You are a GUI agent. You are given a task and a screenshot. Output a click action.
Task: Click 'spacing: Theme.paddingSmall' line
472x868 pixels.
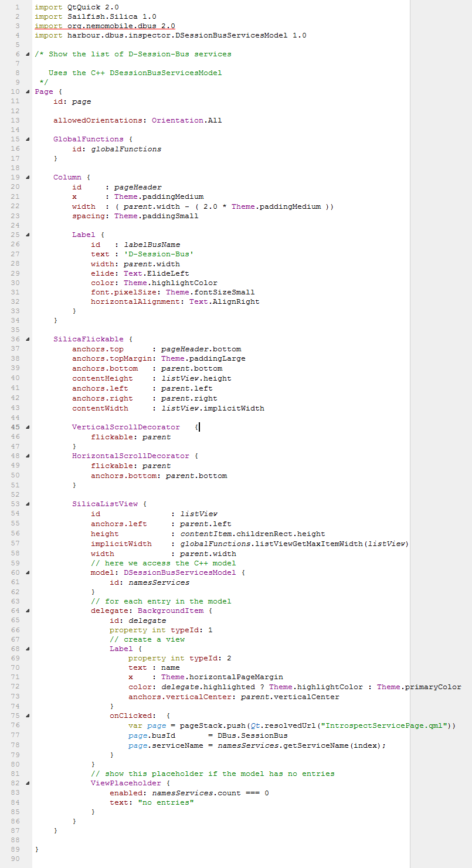pos(135,216)
